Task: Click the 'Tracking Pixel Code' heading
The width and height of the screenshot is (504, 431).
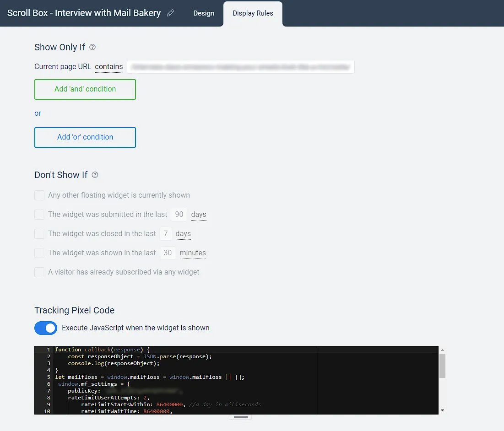Action: 75,310
